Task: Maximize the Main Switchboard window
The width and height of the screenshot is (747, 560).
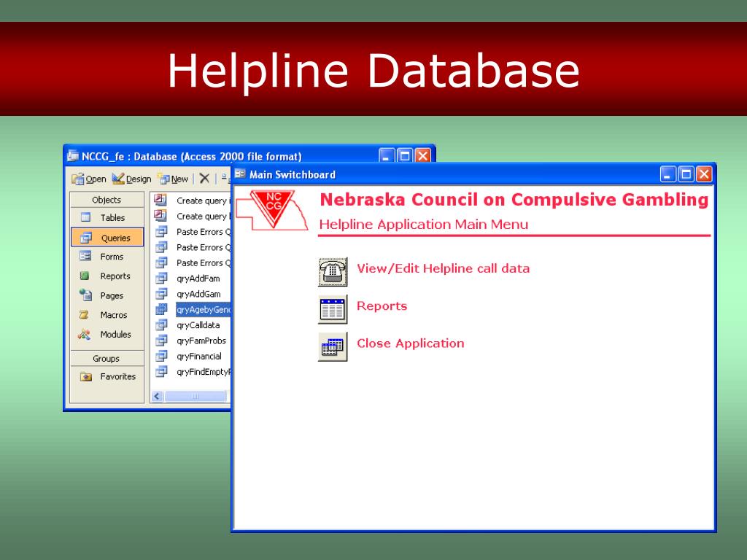Action: [686, 174]
